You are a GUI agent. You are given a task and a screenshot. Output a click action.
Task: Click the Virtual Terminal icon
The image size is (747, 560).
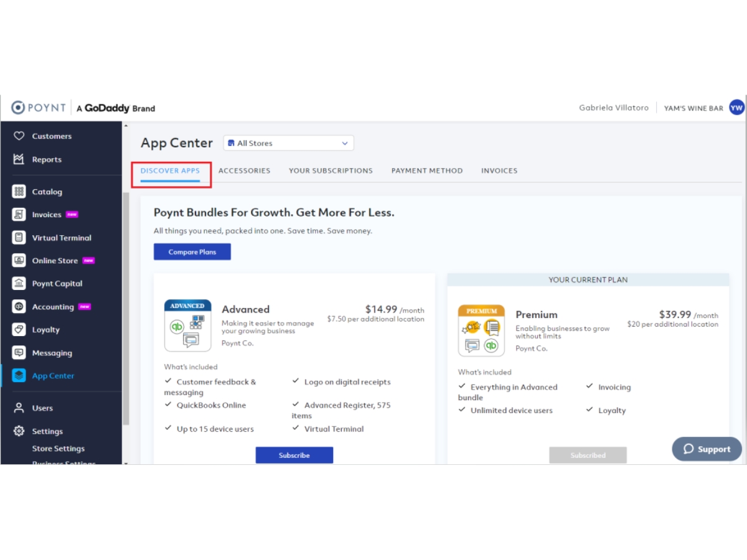coord(19,238)
